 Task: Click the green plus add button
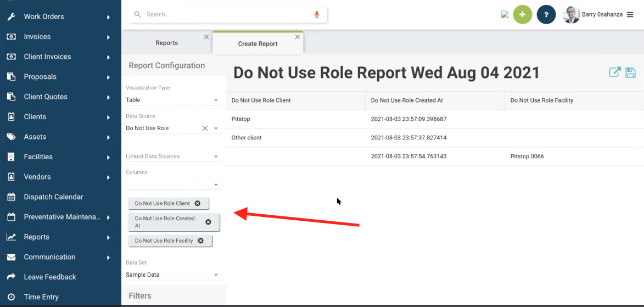point(522,15)
